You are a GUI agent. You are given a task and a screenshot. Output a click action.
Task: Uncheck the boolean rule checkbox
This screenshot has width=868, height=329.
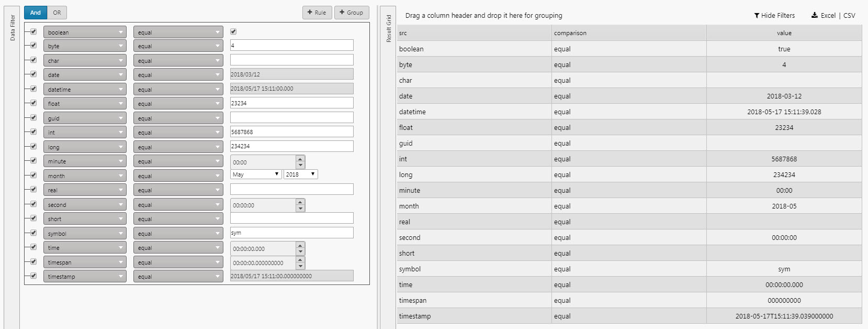pos(33,32)
